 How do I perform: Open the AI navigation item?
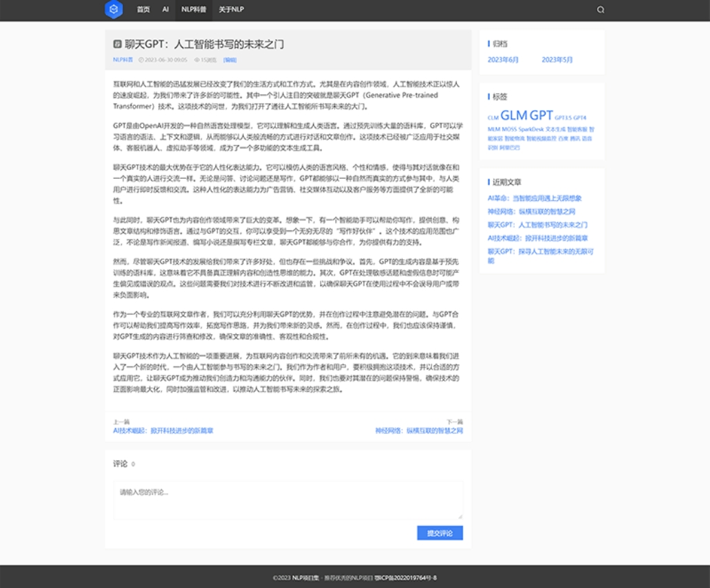[165, 9]
